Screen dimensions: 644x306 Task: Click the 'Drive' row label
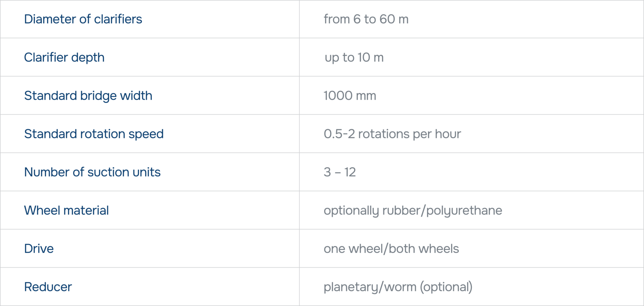coord(39,249)
